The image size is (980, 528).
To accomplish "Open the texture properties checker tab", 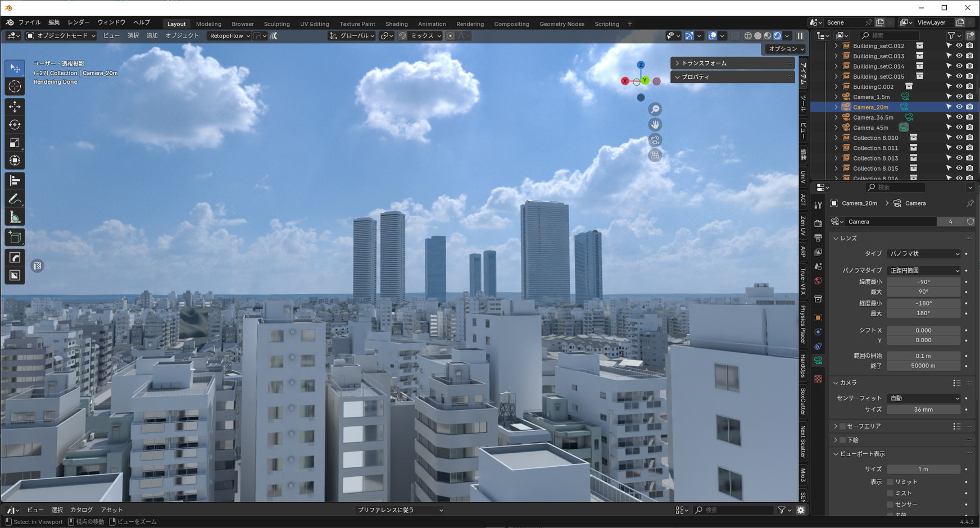I will click(x=818, y=379).
